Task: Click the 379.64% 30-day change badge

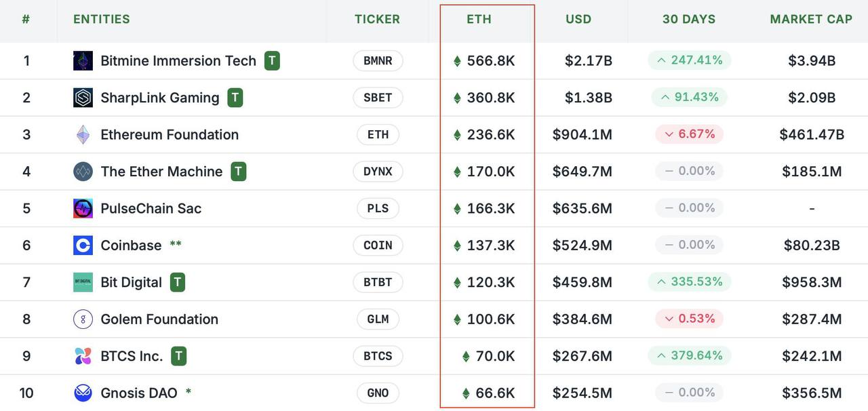Action: click(689, 355)
